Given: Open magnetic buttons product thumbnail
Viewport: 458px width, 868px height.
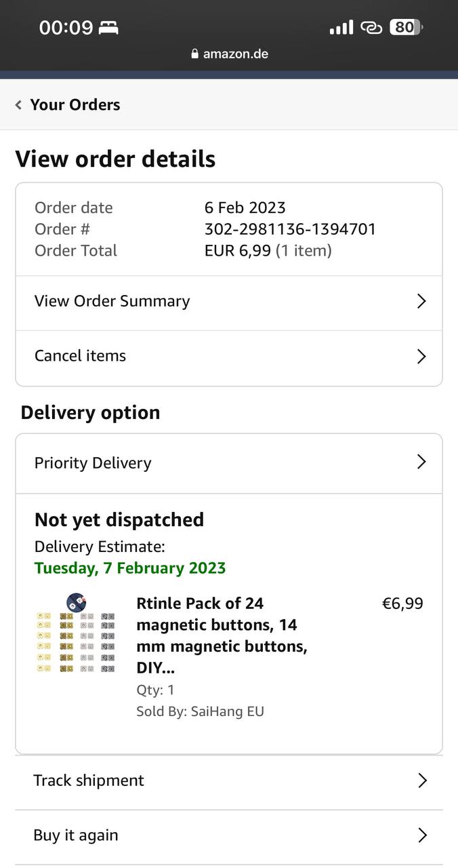Looking at the screenshot, I should (x=75, y=633).
